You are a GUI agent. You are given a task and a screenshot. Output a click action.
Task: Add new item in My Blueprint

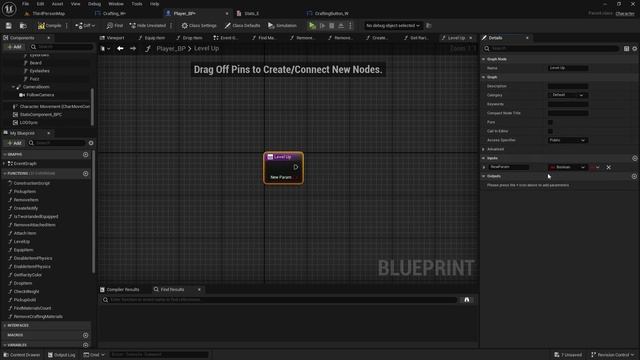pyautogui.click(x=14, y=143)
